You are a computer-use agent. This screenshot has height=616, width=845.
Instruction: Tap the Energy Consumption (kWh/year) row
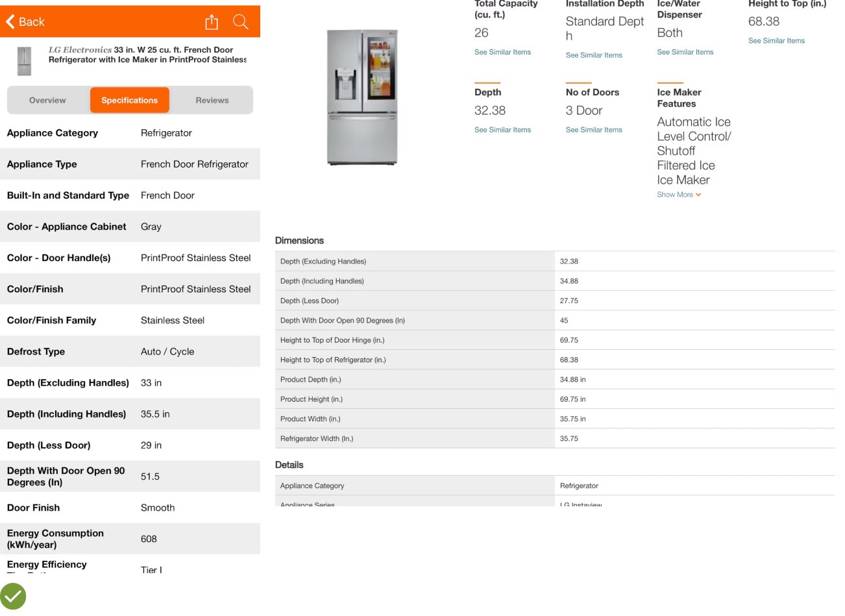130,539
